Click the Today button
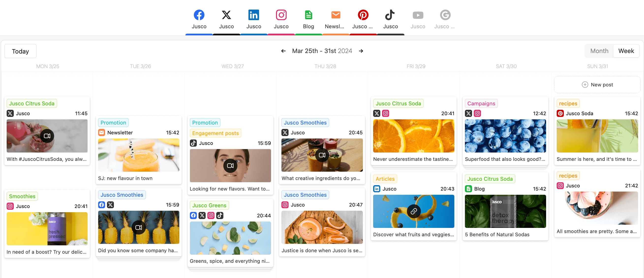The width and height of the screenshot is (644, 278). 20,51
